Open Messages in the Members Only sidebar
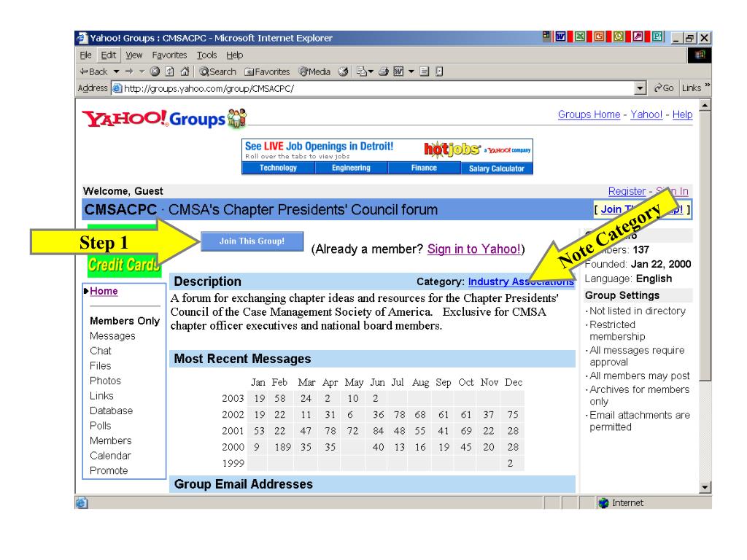The image size is (747, 560). click(x=112, y=336)
